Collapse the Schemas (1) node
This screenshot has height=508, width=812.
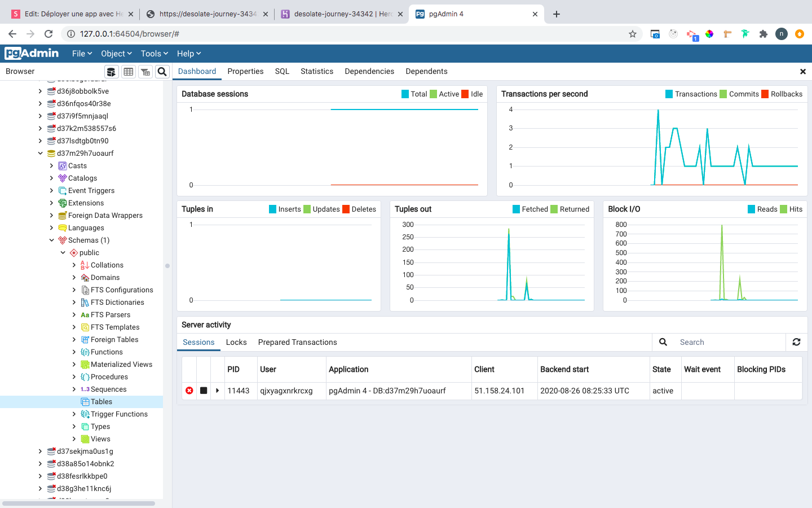(51, 240)
